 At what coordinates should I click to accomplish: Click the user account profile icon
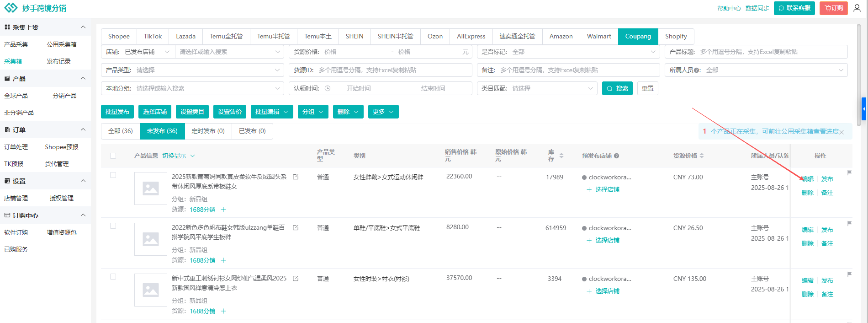click(857, 8)
